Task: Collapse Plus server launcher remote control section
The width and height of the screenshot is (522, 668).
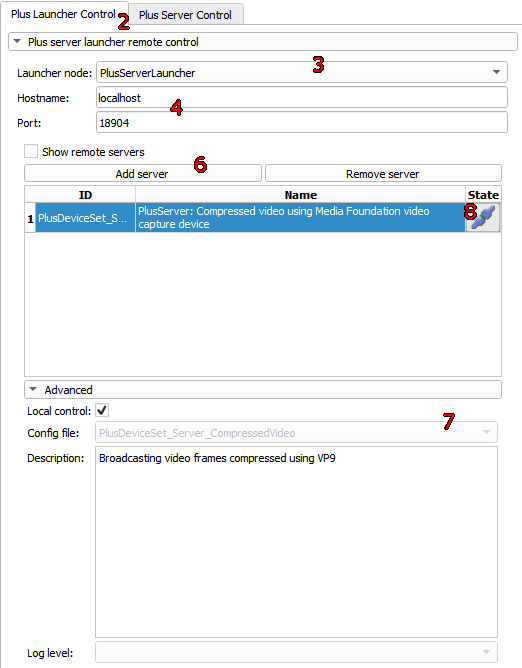Action: coord(262,42)
